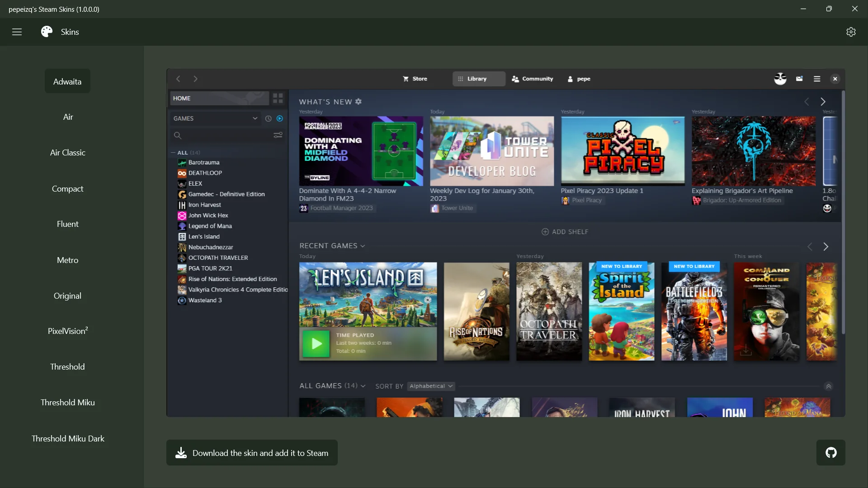
Task: Switch library to grid view layout
Action: pos(278,98)
